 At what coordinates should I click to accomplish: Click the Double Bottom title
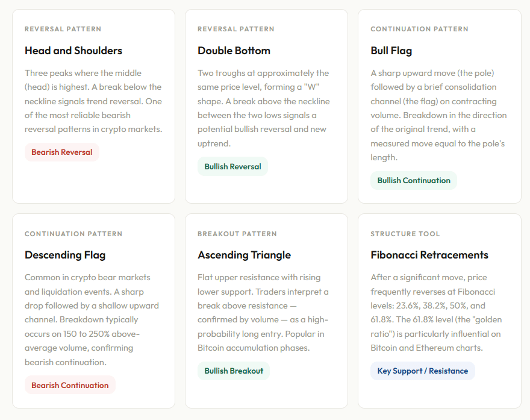[x=234, y=51]
